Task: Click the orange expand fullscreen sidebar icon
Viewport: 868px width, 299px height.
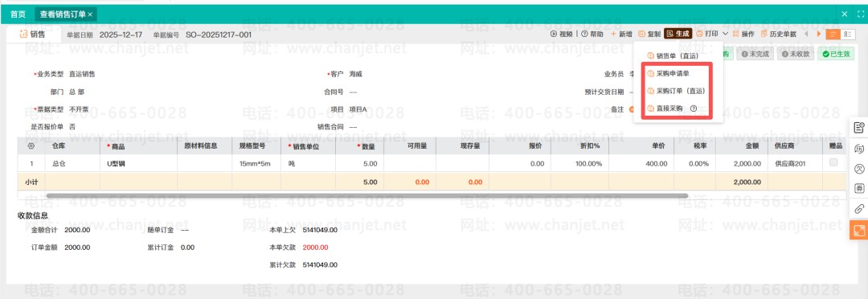Action: tap(858, 231)
